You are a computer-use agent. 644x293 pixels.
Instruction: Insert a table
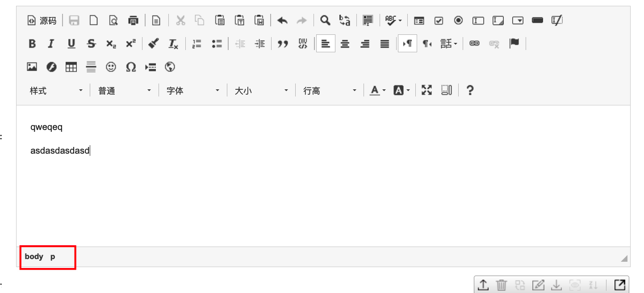pyautogui.click(x=71, y=67)
